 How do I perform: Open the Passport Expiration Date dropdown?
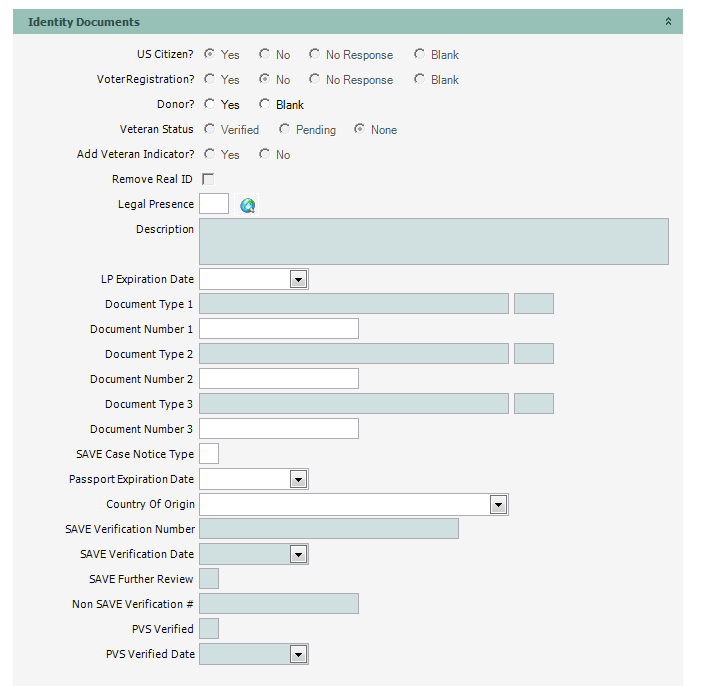(x=298, y=480)
